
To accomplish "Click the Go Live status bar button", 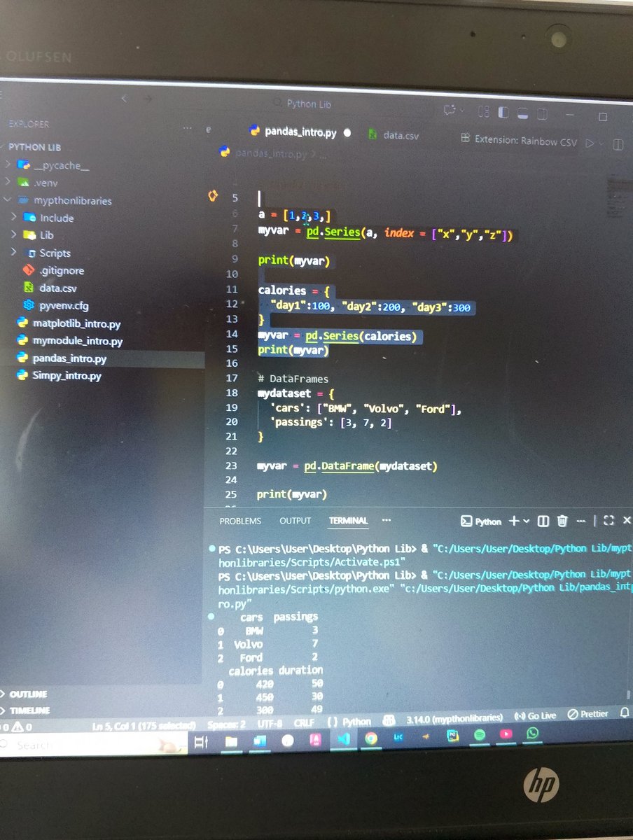I will [x=536, y=716].
